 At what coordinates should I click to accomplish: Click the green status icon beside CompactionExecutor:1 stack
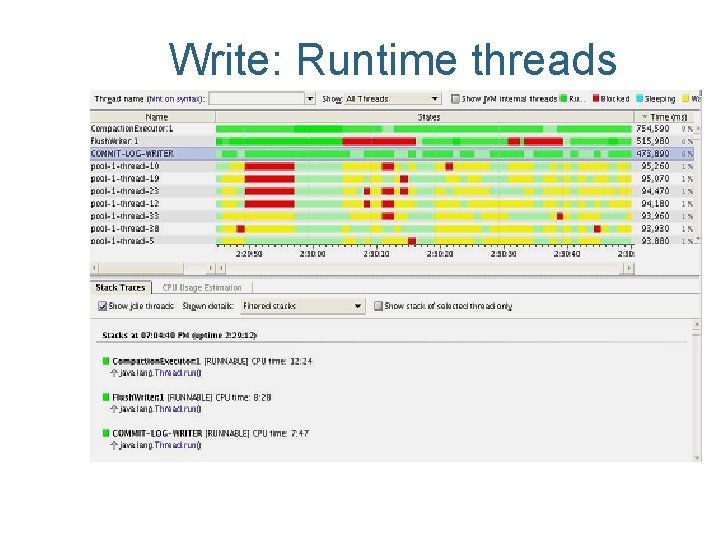[x=106, y=361]
